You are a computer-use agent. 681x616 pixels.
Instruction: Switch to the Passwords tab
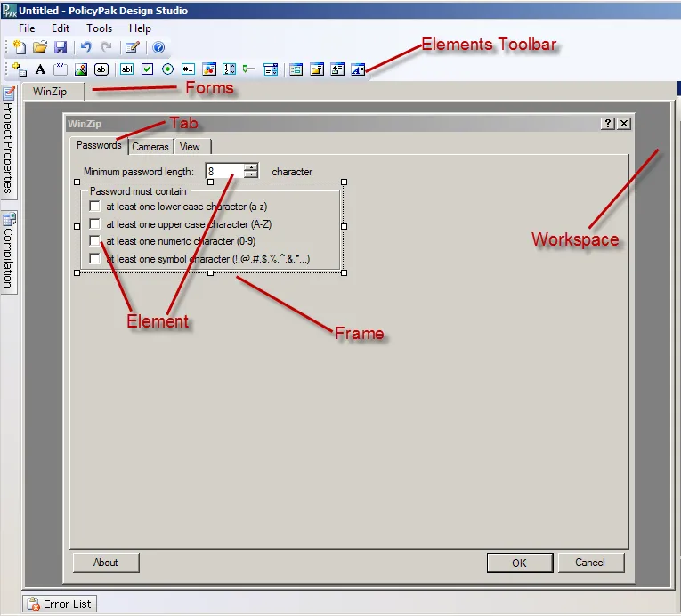[x=99, y=145]
